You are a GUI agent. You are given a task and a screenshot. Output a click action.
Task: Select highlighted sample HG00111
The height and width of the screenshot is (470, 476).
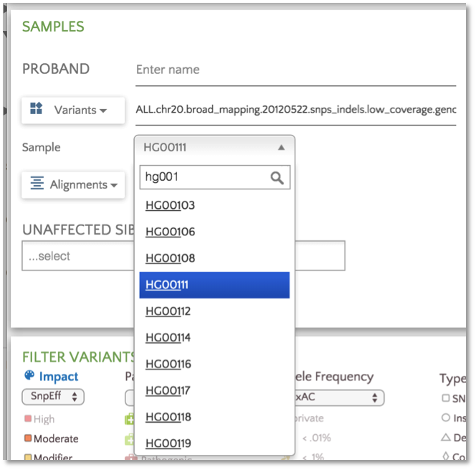pyautogui.click(x=214, y=285)
